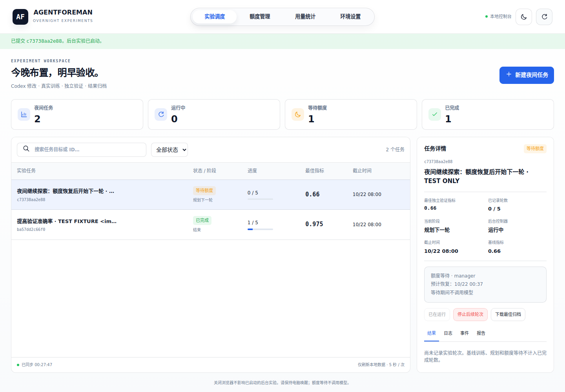Click the checkmark icon for 已完成 card
565x392 pixels.
(435, 114)
